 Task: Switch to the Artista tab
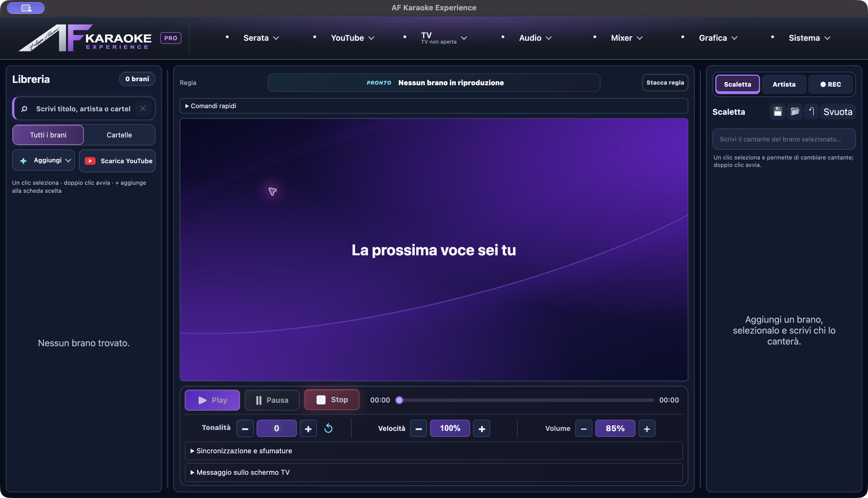pyautogui.click(x=784, y=84)
